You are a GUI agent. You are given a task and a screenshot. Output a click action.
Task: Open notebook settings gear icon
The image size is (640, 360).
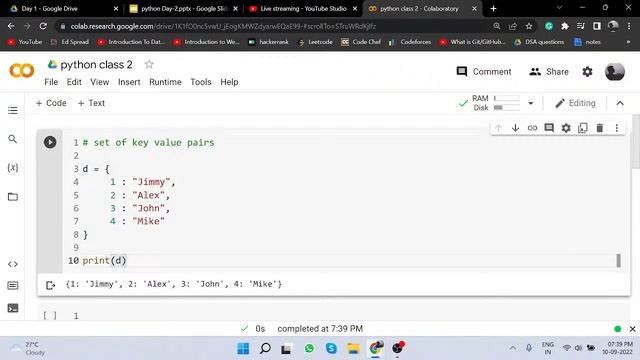tap(587, 72)
